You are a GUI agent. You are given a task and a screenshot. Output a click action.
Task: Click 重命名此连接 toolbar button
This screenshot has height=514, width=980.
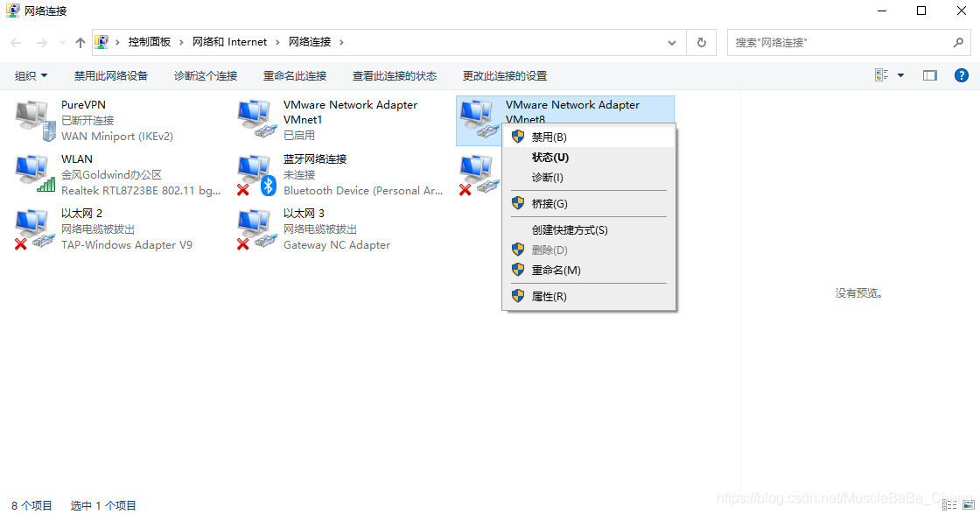click(x=295, y=75)
